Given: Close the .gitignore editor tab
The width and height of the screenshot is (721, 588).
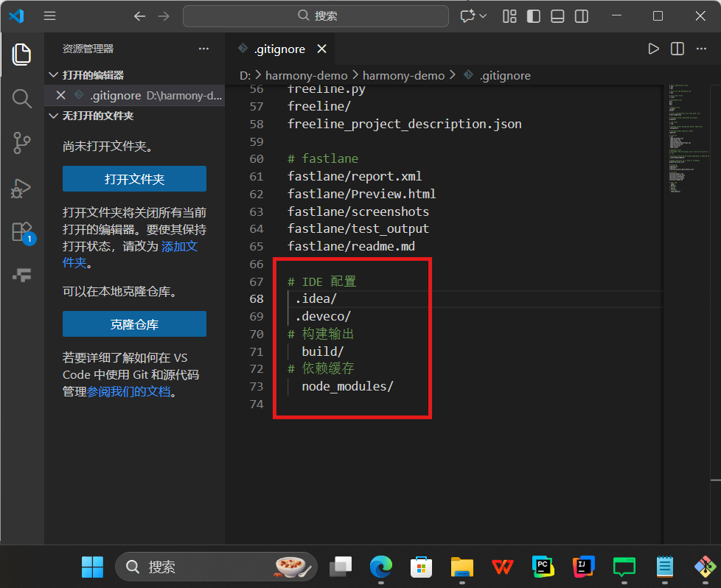Looking at the screenshot, I should [x=322, y=49].
